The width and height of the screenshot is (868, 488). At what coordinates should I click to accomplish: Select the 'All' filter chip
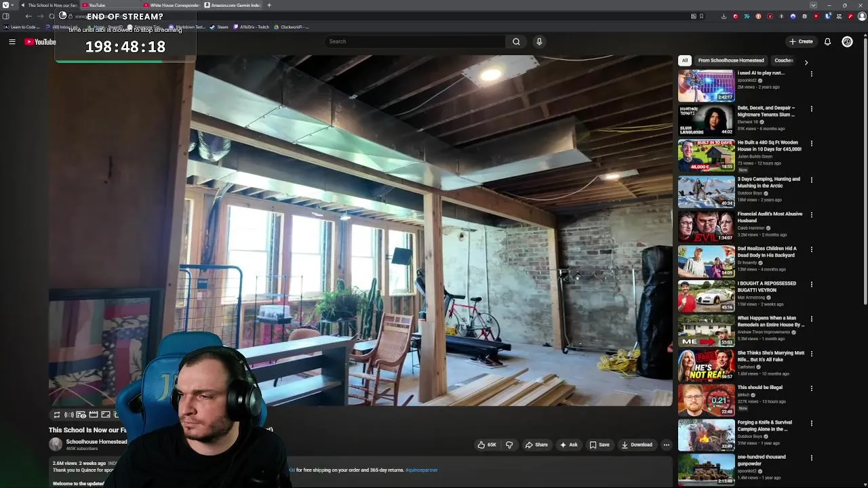685,60
